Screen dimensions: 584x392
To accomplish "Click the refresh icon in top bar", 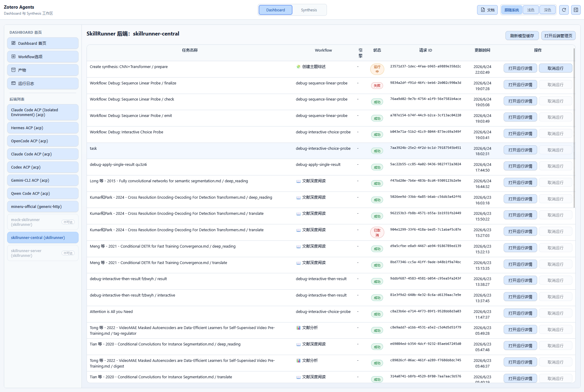I will click(x=564, y=10).
